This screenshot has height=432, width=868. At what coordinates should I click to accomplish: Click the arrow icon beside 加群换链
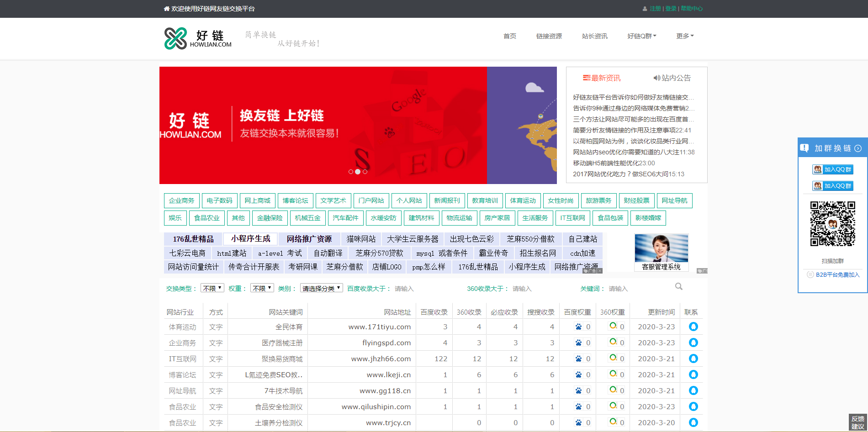pyautogui.click(x=858, y=148)
